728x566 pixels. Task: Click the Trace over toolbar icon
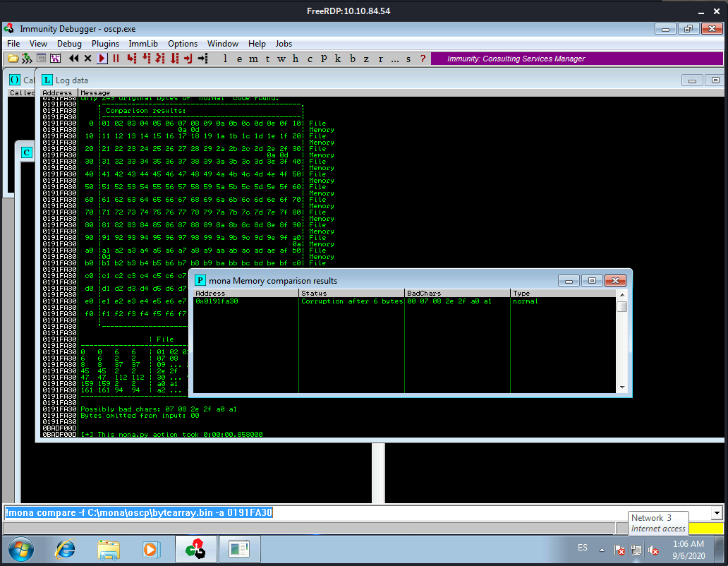pos(174,59)
